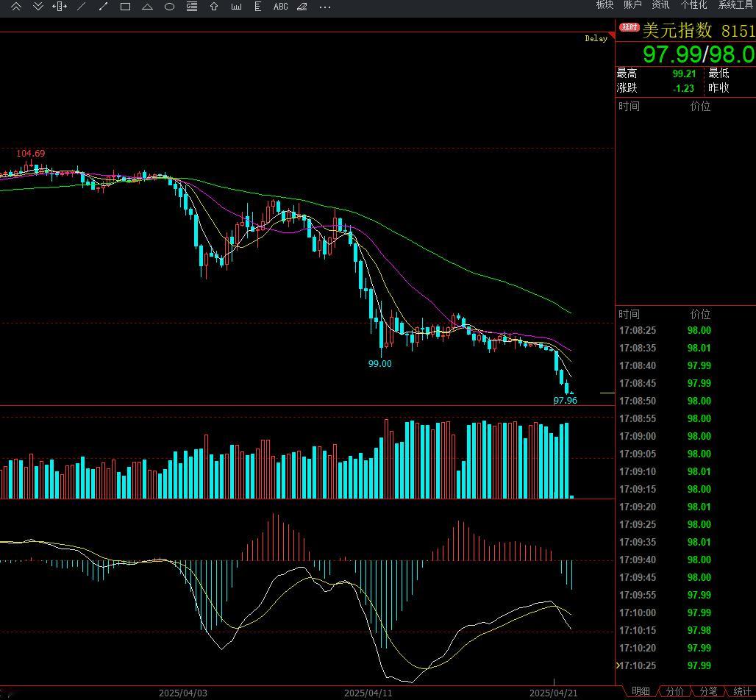Click the lower 价位 column header

(700, 314)
